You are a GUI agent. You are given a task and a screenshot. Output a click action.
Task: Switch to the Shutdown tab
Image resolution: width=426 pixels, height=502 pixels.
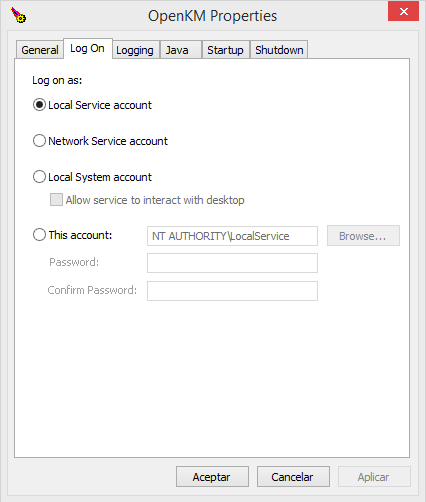(279, 50)
